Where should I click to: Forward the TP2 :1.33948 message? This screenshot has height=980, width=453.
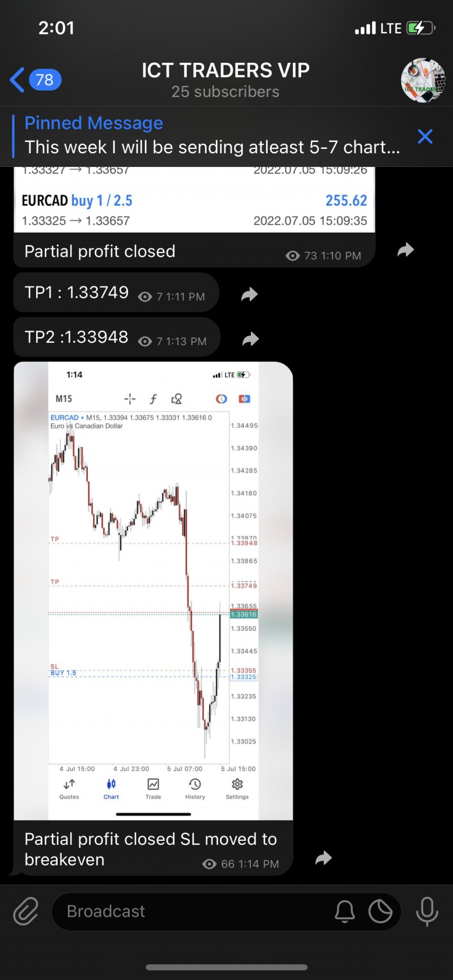tap(250, 339)
